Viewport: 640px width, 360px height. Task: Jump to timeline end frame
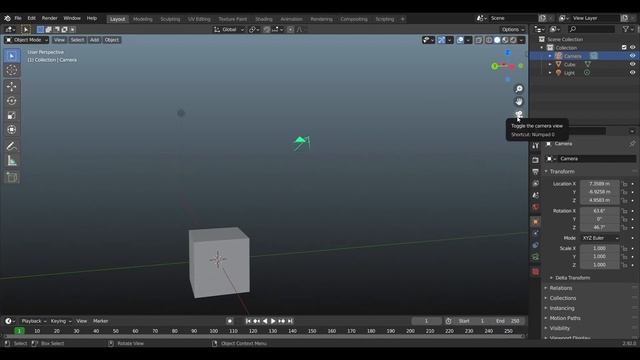click(x=290, y=321)
